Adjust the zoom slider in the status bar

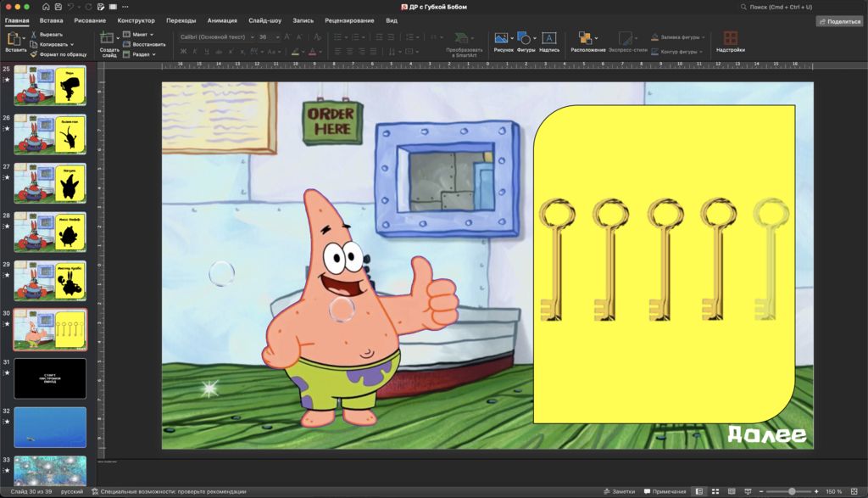tap(792, 491)
